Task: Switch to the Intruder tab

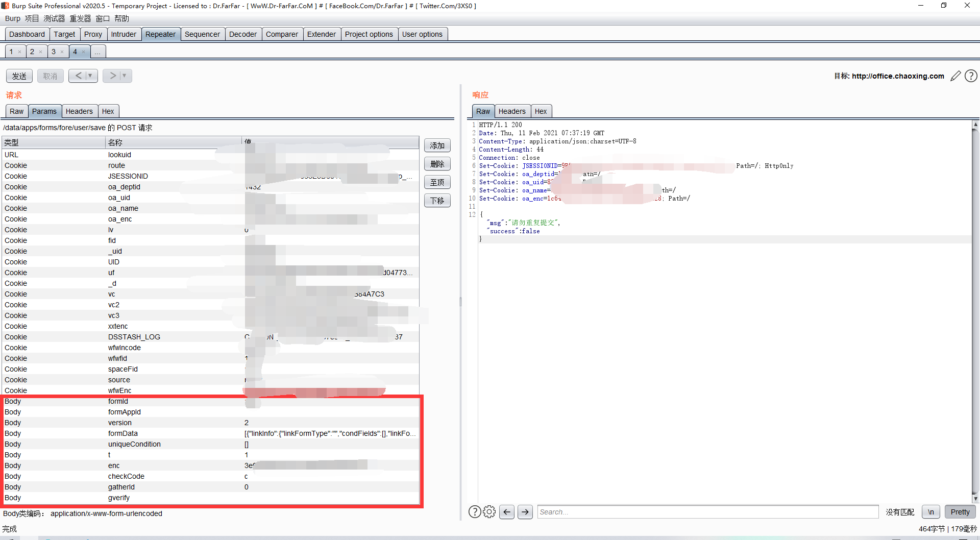Action: (124, 34)
